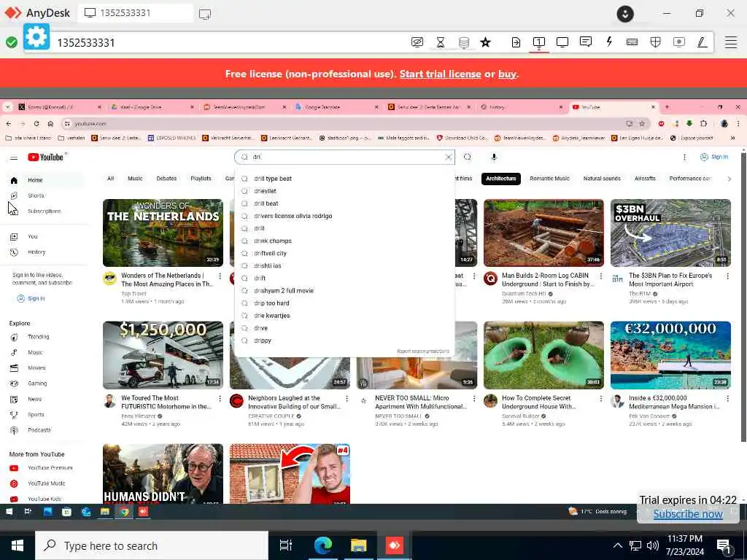747x560 pixels.
Task: Activate AnyDesk whiteboard pen icon
Action: point(703,42)
